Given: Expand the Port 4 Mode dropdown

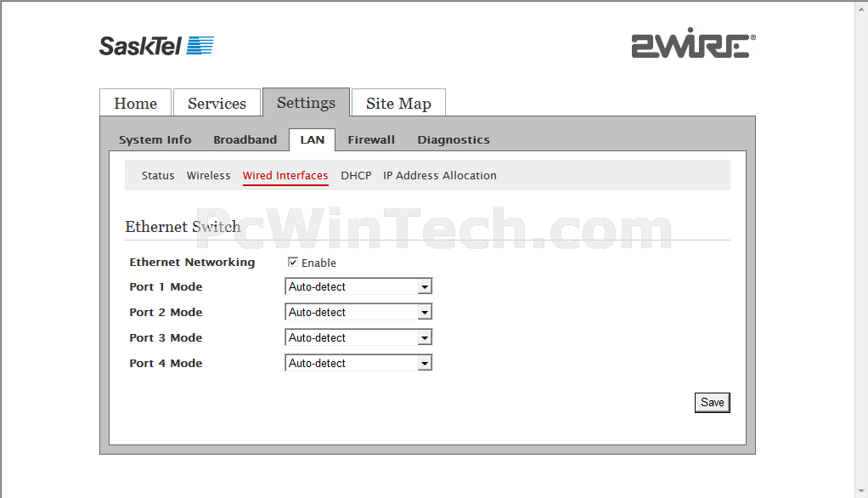Looking at the screenshot, I should (x=358, y=364).
